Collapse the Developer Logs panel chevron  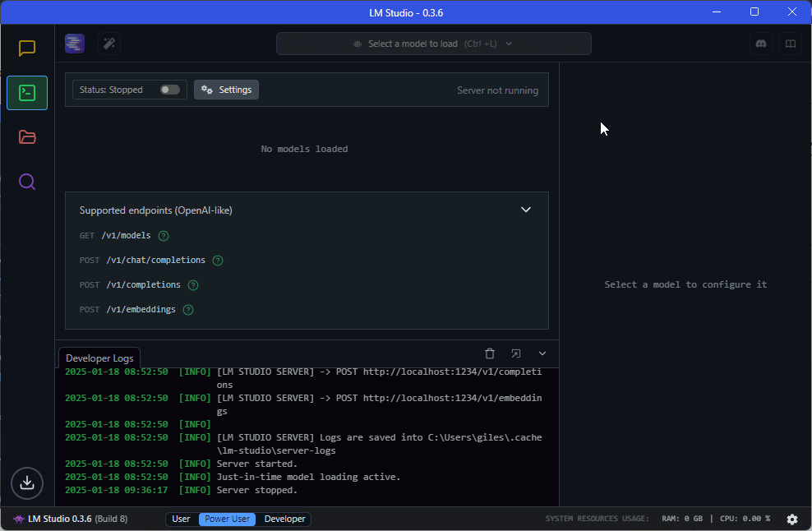coord(542,353)
